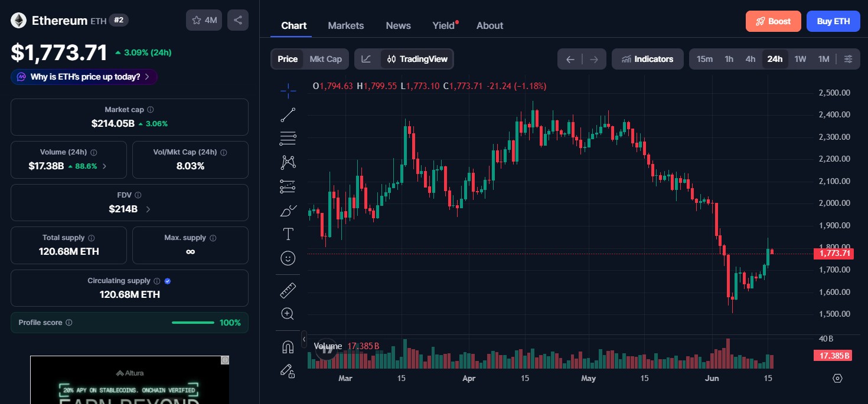Open Max. supply info icon
Screen dimensions: 868x404
[213, 238]
